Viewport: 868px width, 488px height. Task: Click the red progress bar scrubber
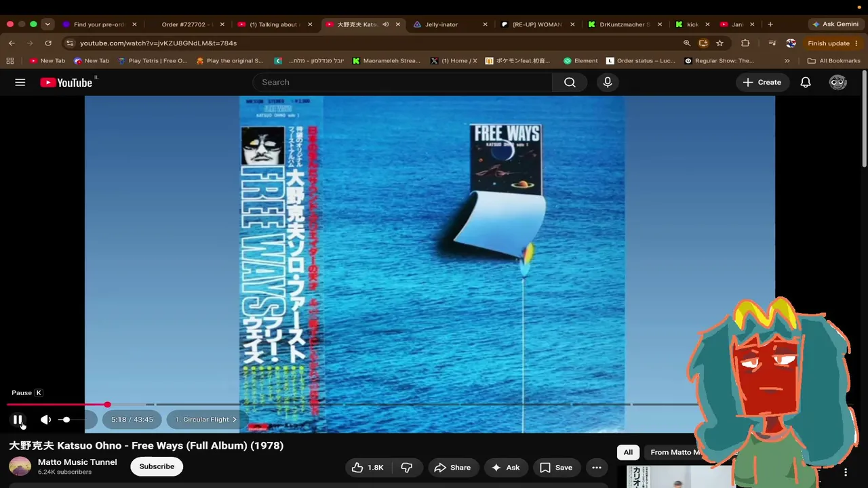pyautogui.click(x=107, y=405)
